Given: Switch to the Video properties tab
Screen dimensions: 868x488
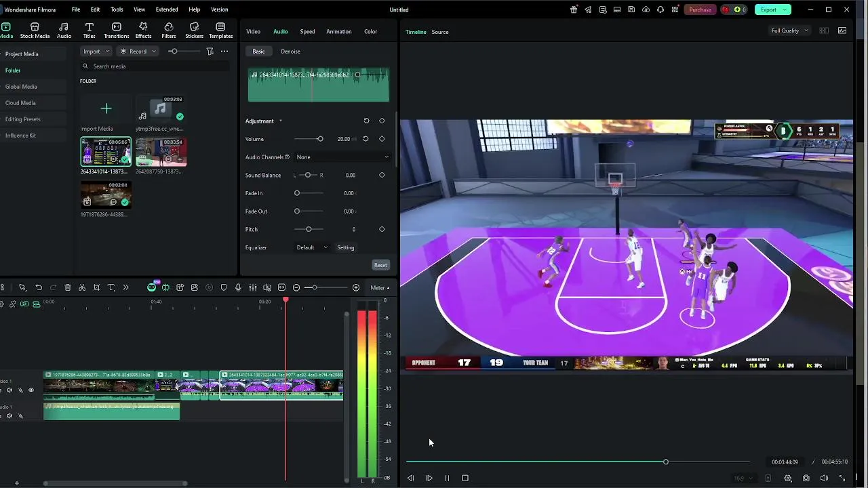Looking at the screenshot, I should [x=253, y=31].
